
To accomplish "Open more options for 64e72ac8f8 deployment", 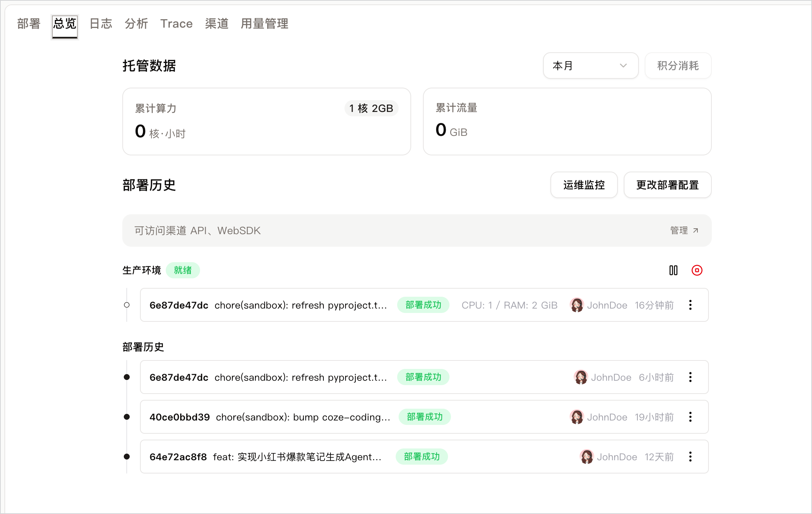I will pos(690,457).
